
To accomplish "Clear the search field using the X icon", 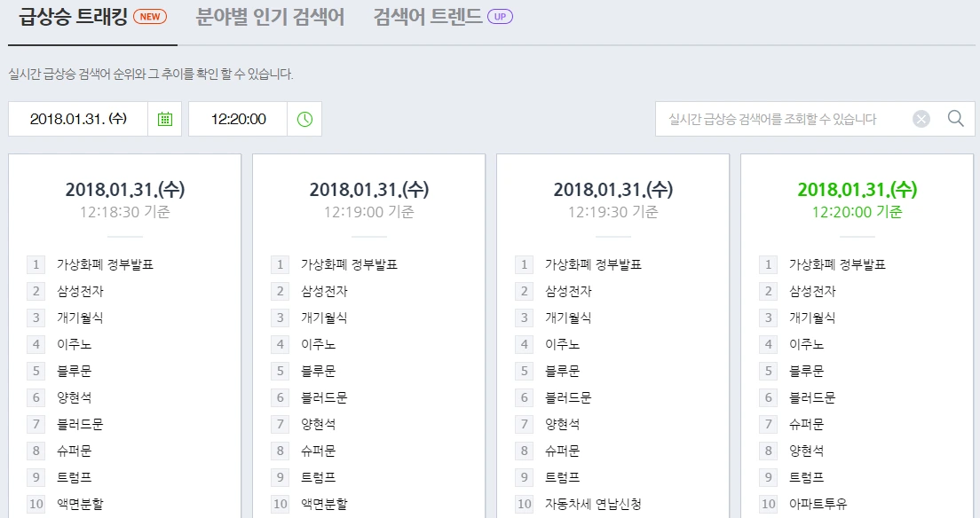I will [x=921, y=118].
